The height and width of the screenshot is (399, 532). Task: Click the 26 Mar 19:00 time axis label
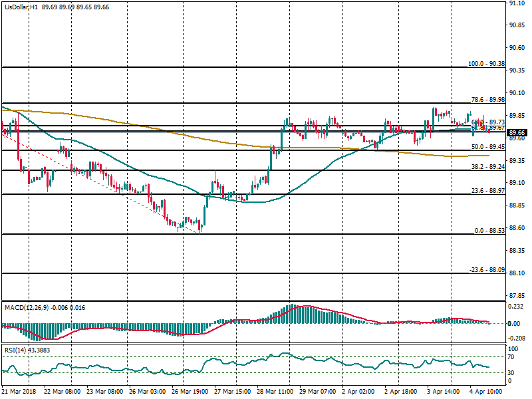192,393
